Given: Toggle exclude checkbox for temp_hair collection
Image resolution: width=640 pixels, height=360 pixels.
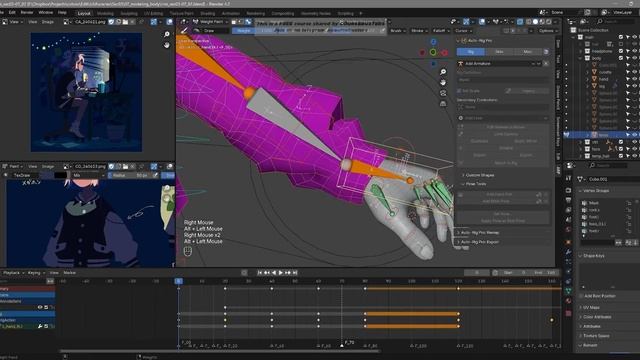Looking at the screenshot, I should tap(621, 156).
